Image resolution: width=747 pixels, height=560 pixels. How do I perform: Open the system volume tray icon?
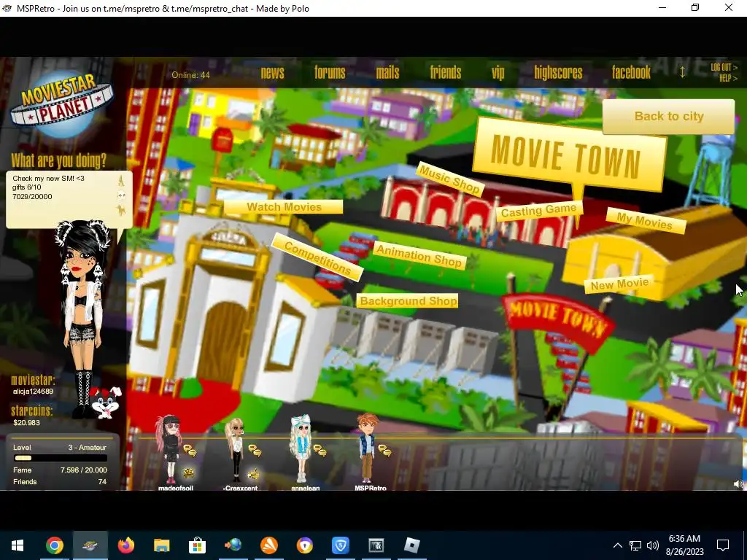click(653, 545)
